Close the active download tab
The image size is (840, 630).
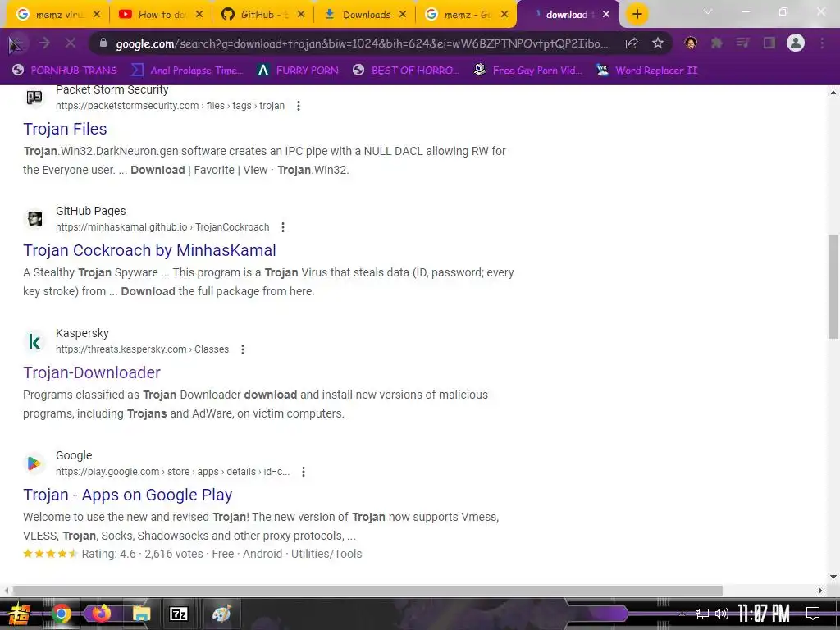tap(606, 15)
